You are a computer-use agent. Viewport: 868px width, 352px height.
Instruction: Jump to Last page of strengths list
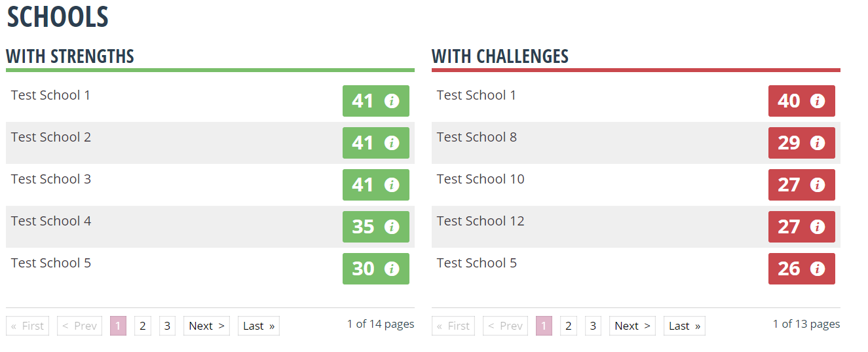[259, 326]
